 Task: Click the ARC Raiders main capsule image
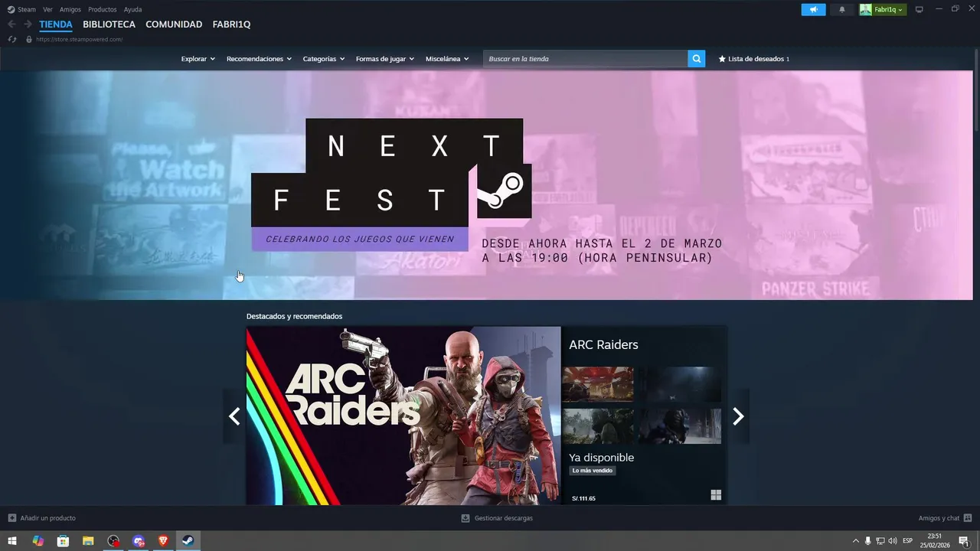tap(403, 416)
